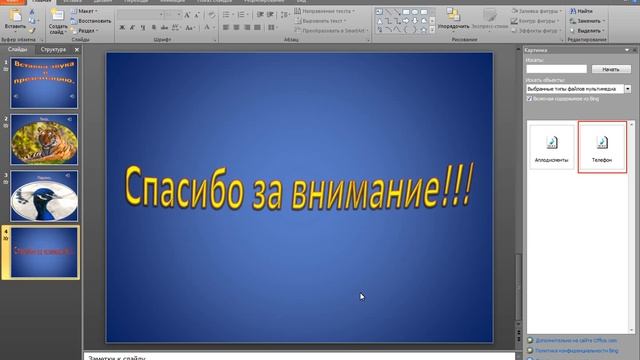640x360 pixels.
Task: Click the Вставить paste icon
Action: point(15,16)
